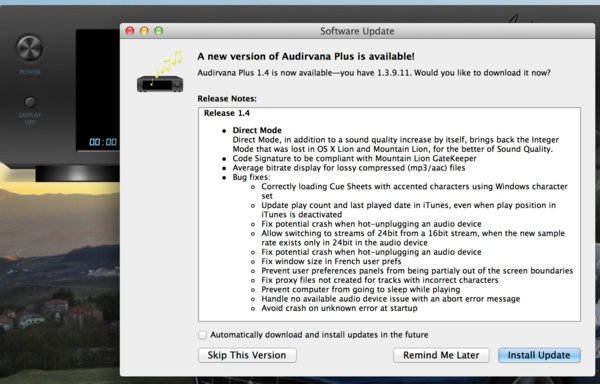Zoom the Software Update window

click(x=158, y=31)
